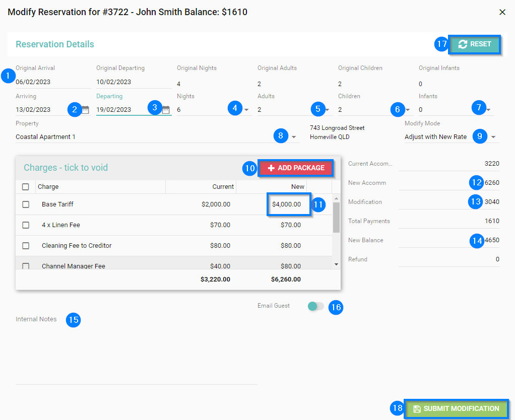
Task: Close the Modify Reservation dialog
Action: pyautogui.click(x=502, y=12)
